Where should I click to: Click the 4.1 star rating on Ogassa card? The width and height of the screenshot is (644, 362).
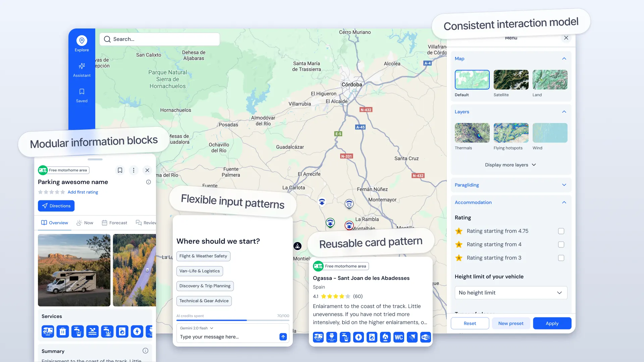pos(336,296)
